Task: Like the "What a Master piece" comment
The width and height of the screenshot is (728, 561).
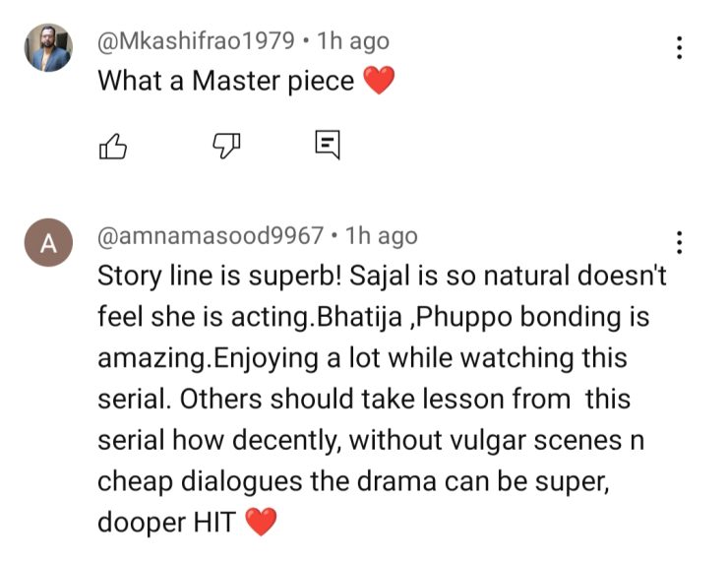Action: pyautogui.click(x=114, y=146)
